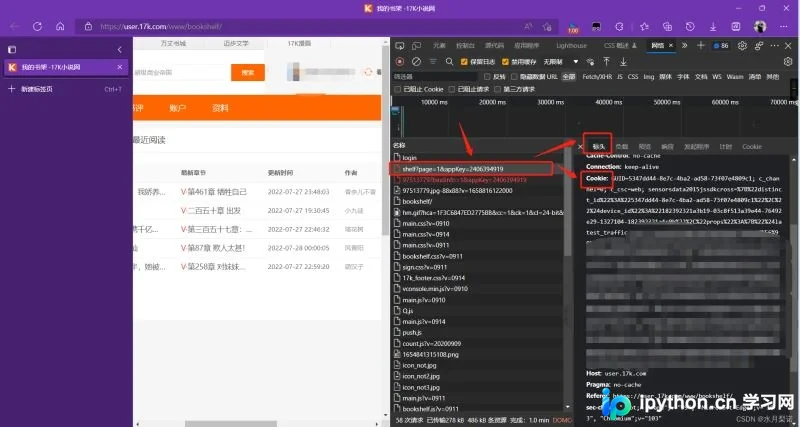This screenshot has width=800, height=427.
Task: Select the push.js request row
Action: click(479, 333)
